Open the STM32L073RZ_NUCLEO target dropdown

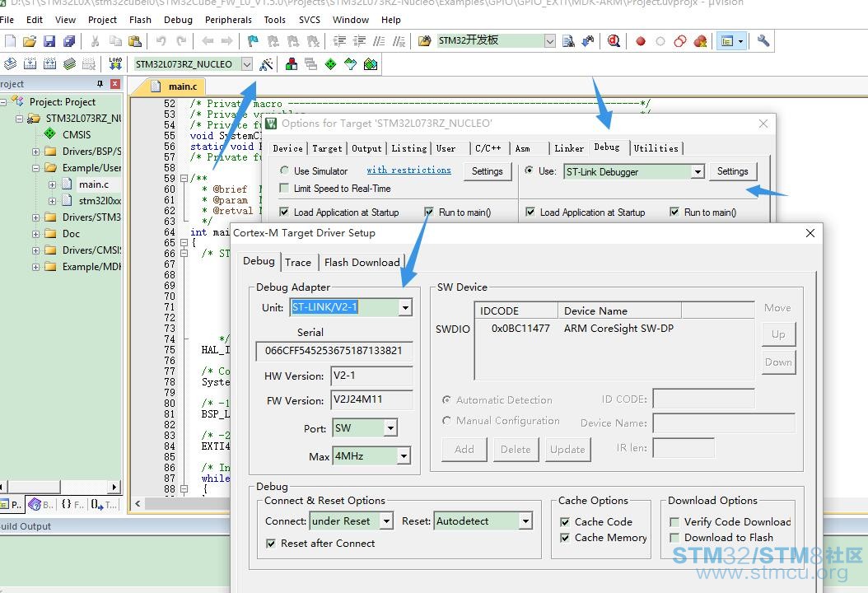247,64
